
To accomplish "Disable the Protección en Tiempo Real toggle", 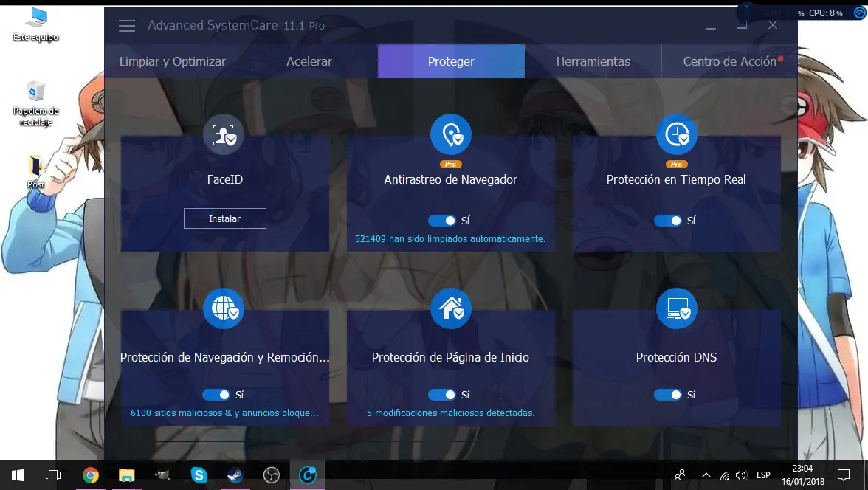I will tap(667, 221).
